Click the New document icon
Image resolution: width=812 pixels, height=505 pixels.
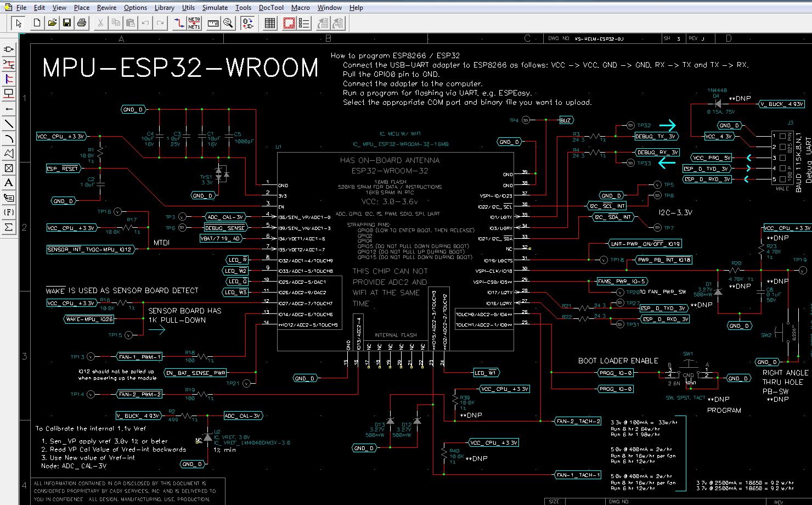(x=37, y=23)
